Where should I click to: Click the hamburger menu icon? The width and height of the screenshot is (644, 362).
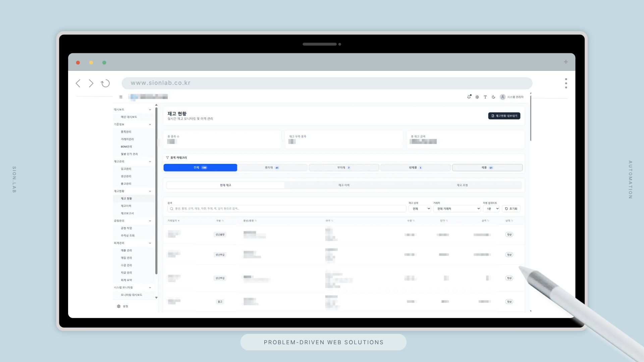click(121, 97)
